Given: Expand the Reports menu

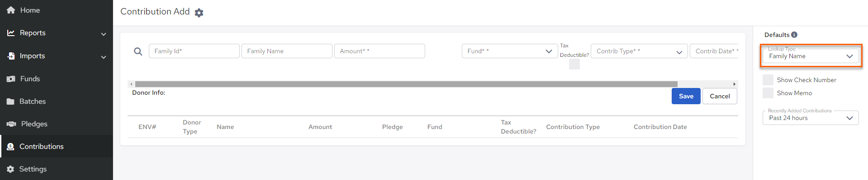Looking at the screenshot, I should (57, 33).
